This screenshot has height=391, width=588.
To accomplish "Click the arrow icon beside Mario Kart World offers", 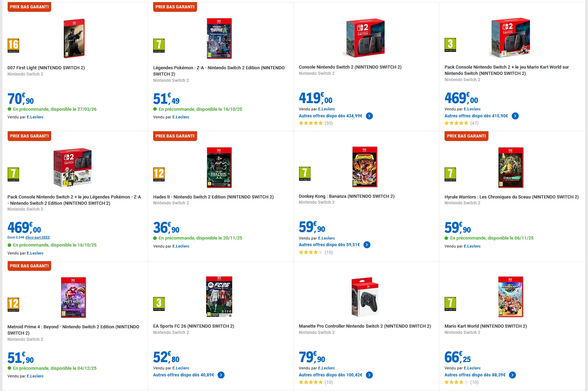I will 512,375.
